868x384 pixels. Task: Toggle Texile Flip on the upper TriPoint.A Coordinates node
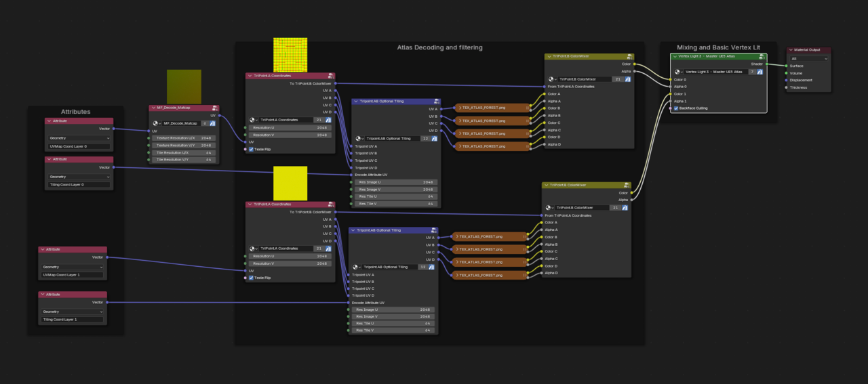pos(251,149)
